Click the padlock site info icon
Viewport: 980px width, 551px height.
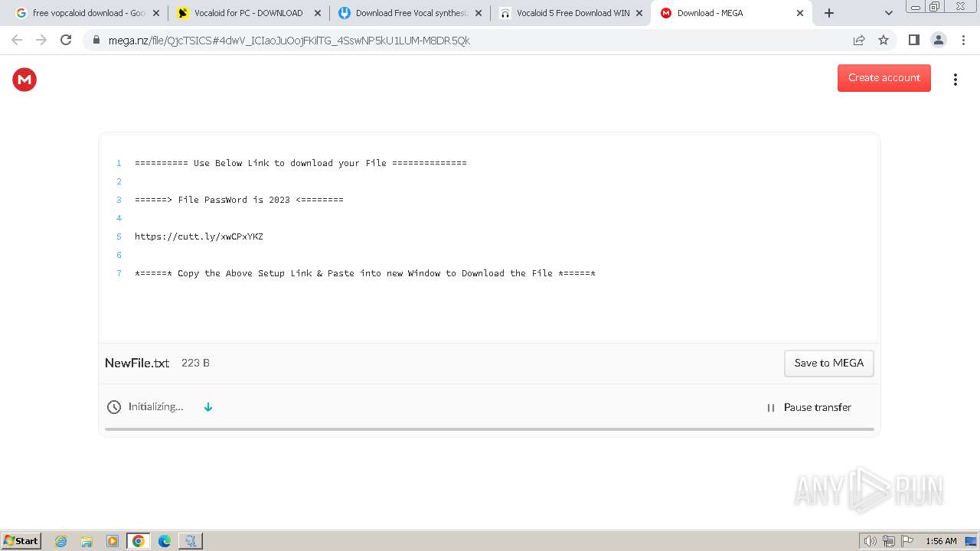tap(96, 41)
